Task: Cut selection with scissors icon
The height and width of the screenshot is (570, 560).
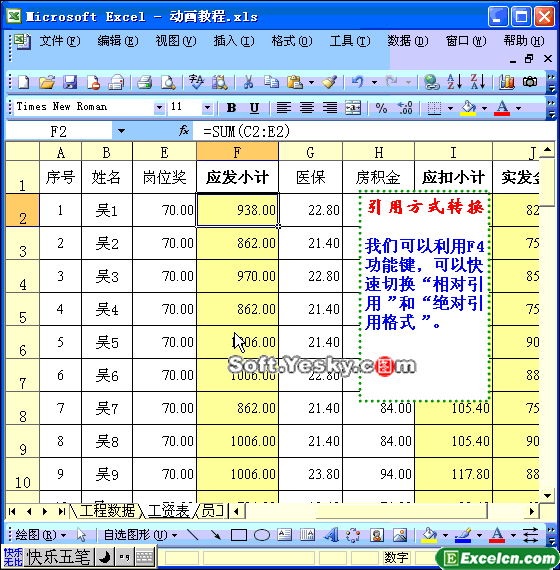Action: click(x=248, y=82)
